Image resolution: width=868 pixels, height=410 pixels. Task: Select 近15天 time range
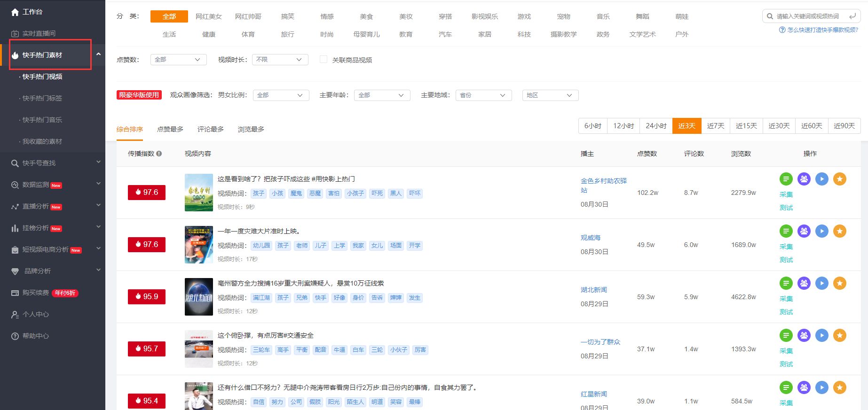[746, 126]
